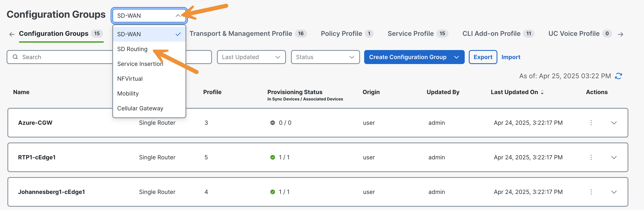This screenshot has height=210, width=644.
Task: Click the Export button
Action: [x=483, y=57]
